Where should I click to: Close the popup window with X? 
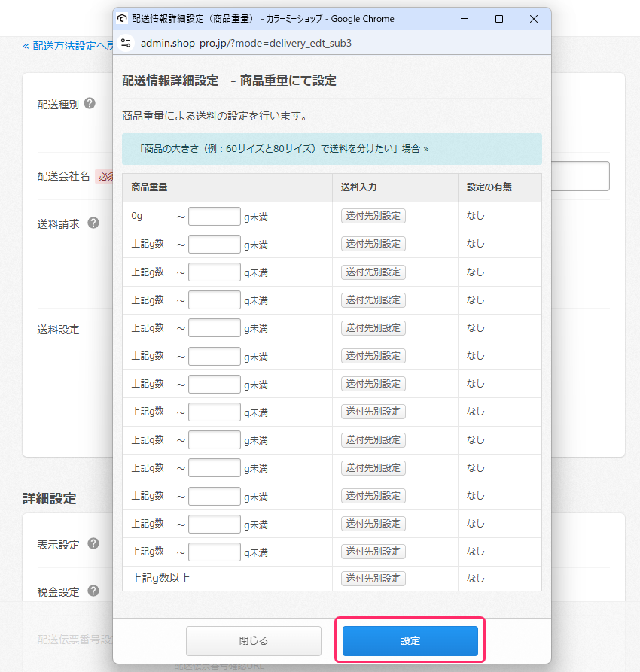tap(533, 19)
